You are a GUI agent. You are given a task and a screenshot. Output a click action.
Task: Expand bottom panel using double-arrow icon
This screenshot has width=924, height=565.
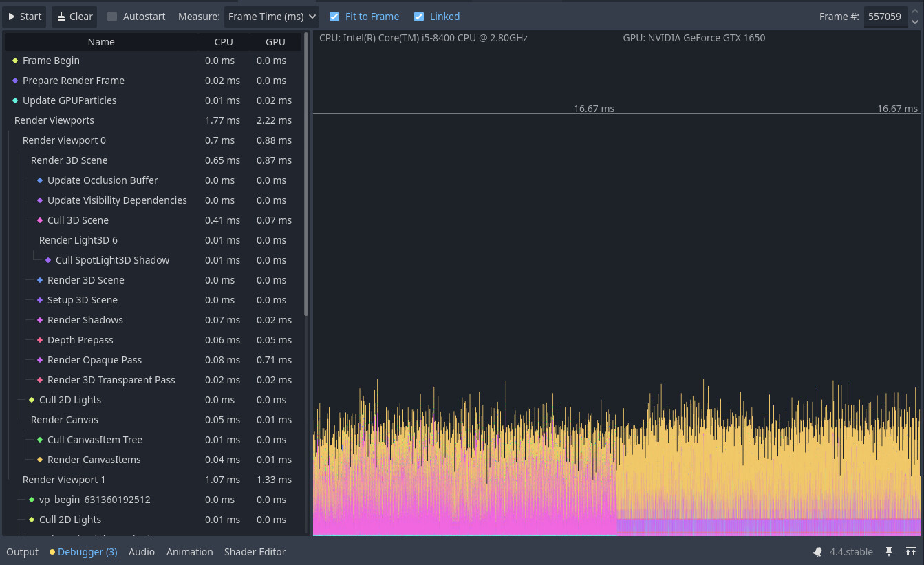click(x=910, y=552)
